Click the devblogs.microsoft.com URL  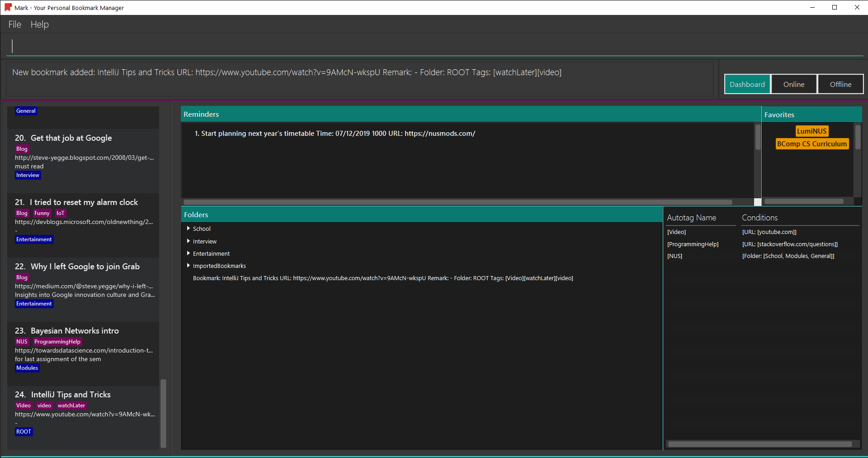click(x=84, y=222)
